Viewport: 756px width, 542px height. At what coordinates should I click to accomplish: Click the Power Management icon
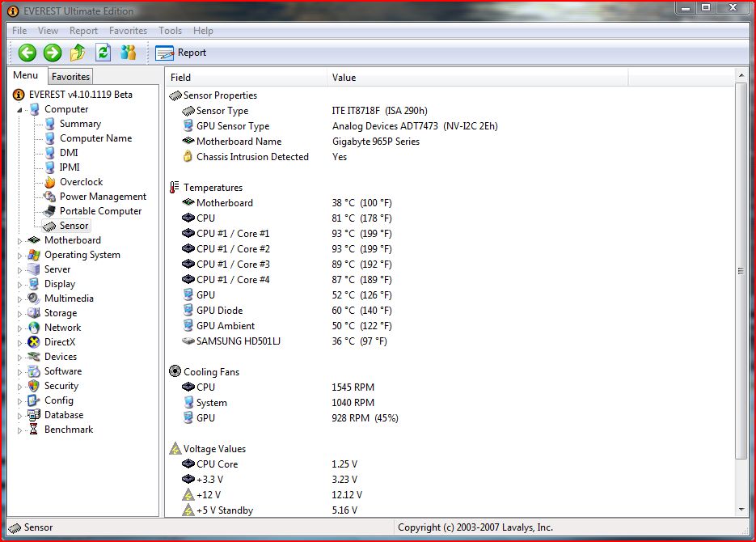point(49,197)
